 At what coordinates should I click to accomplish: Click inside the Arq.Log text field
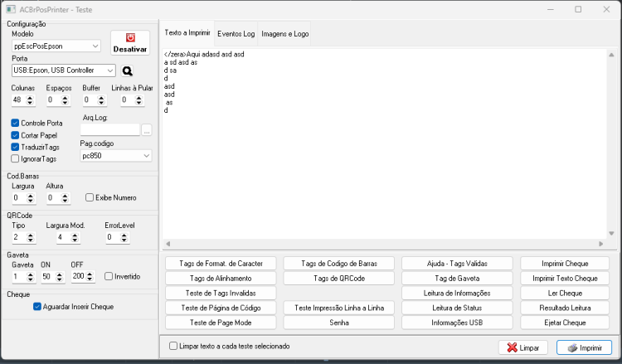(x=110, y=129)
